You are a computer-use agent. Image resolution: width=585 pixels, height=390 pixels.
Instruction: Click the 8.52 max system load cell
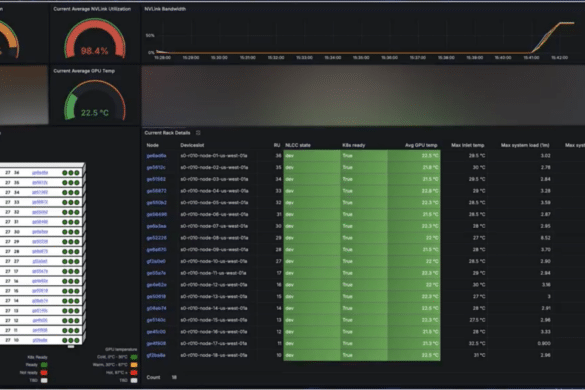point(545,238)
